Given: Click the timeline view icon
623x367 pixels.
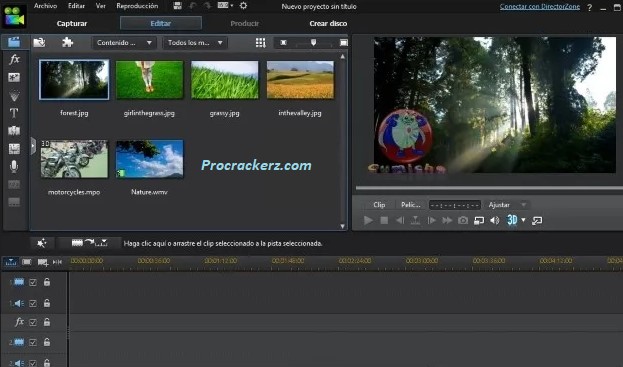Looking at the screenshot, I should (11, 262).
